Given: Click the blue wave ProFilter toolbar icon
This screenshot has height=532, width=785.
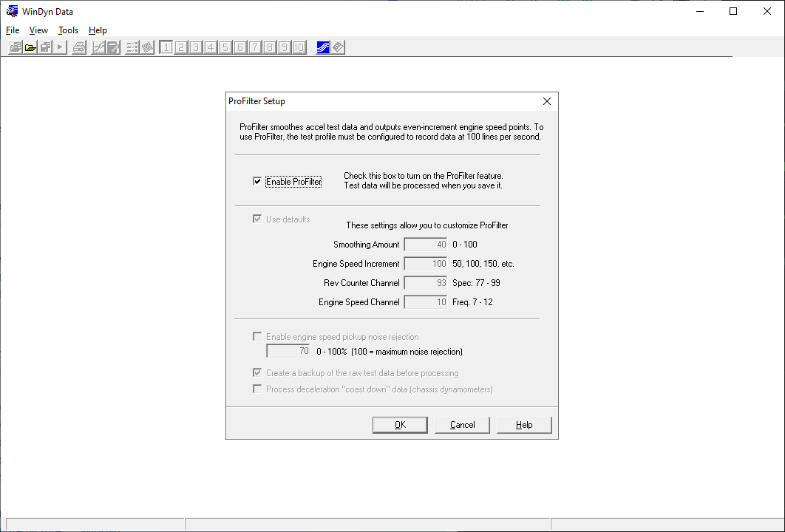Looking at the screenshot, I should [x=323, y=47].
